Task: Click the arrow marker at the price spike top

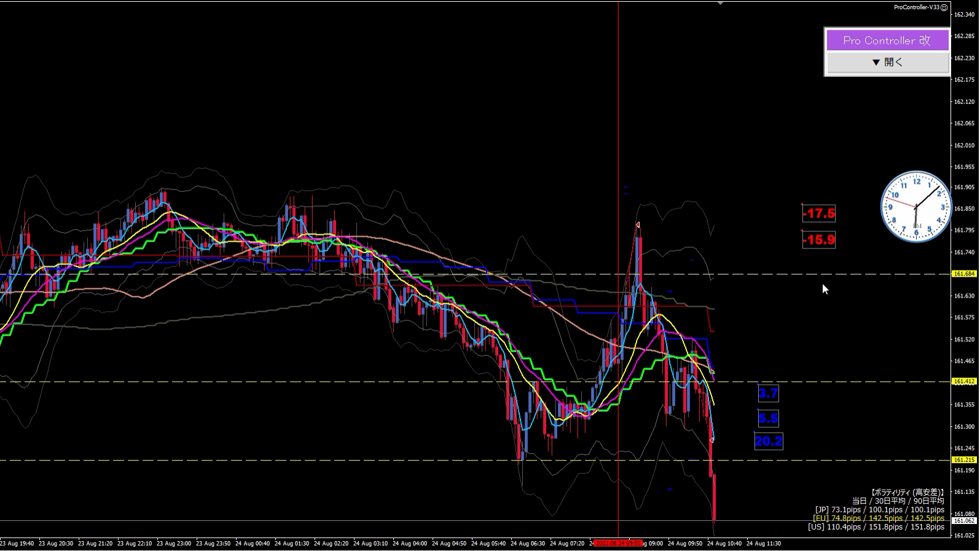Action: pos(637,225)
